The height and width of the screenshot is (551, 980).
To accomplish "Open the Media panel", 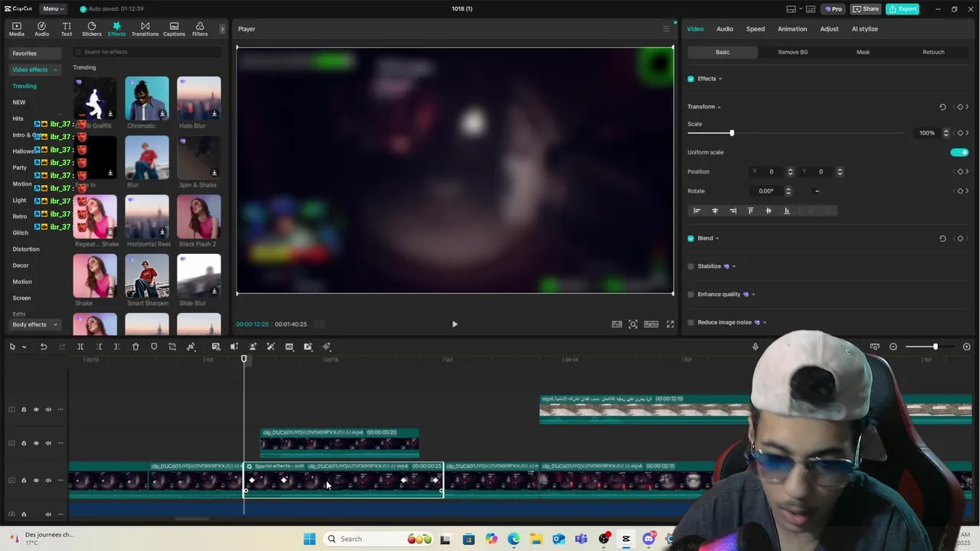I will tap(16, 29).
